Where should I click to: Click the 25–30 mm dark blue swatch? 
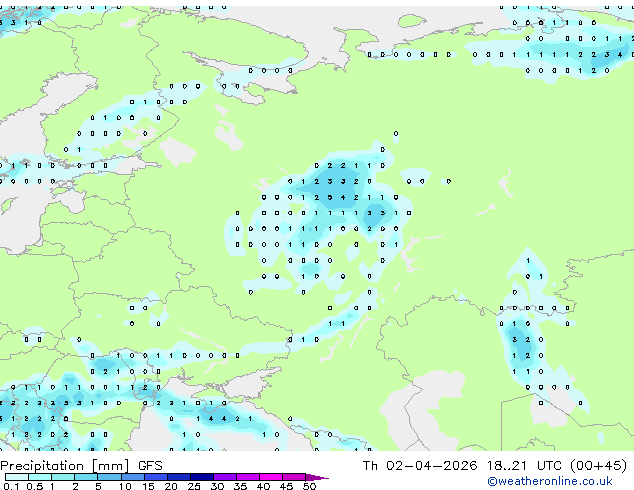click(x=202, y=477)
